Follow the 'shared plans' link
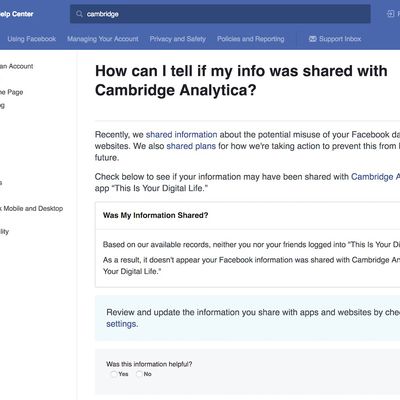 [191, 146]
